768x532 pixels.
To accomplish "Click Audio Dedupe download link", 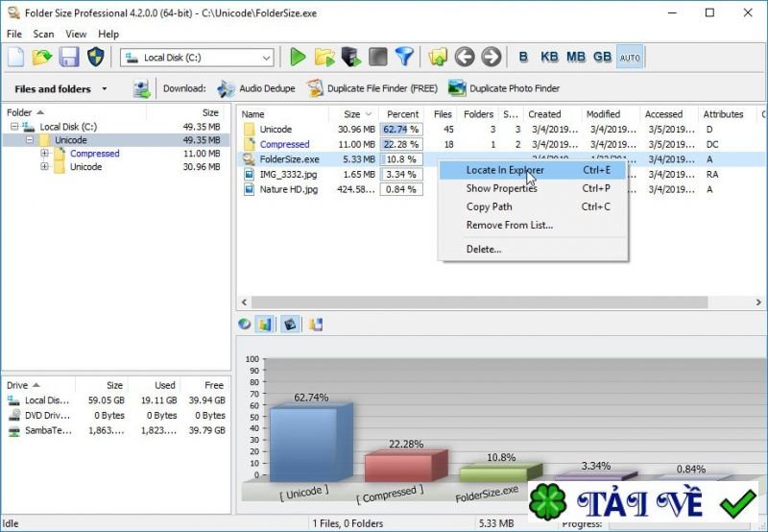I will 256,88.
